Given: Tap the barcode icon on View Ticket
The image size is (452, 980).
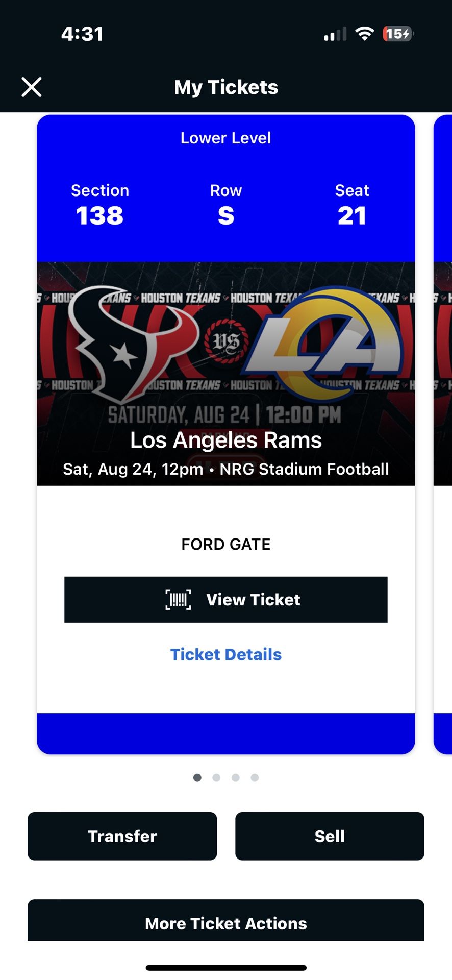Looking at the screenshot, I should (x=179, y=600).
